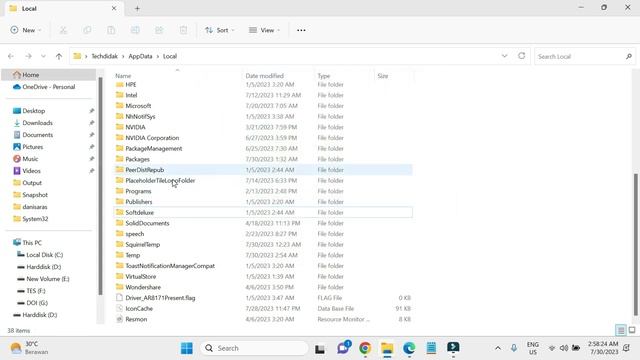Open New Volume (E:) in sidebar
Image resolution: width=640 pixels, height=360 pixels.
point(49,279)
